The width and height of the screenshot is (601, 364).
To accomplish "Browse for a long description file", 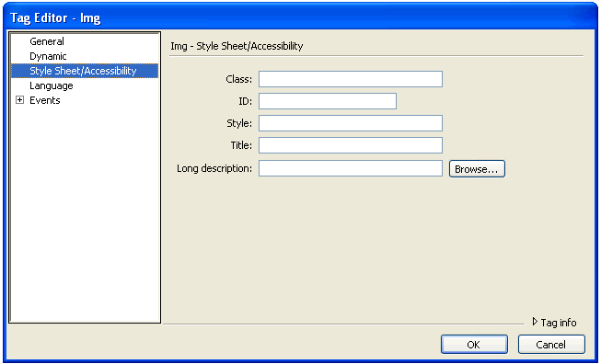I will pyautogui.click(x=477, y=169).
